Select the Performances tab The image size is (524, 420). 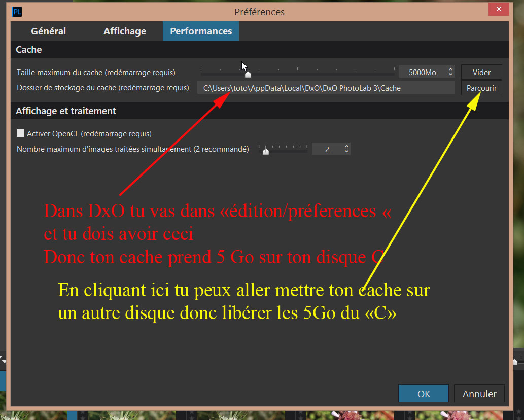click(200, 31)
